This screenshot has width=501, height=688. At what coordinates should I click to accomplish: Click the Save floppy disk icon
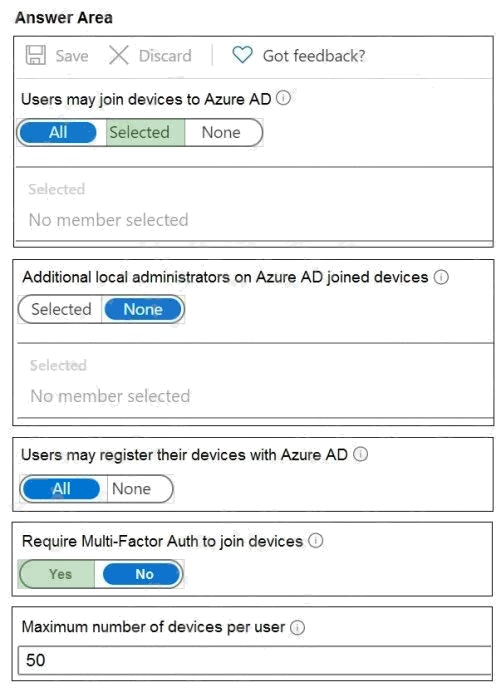point(36,56)
